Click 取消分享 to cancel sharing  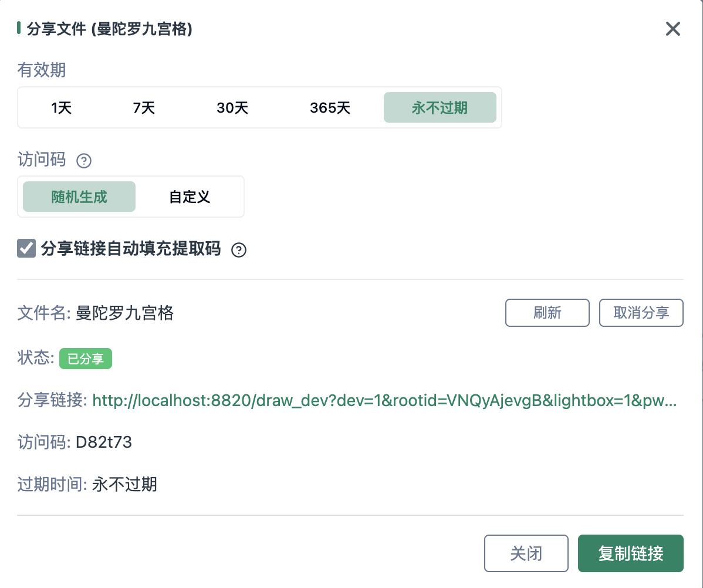click(x=641, y=313)
